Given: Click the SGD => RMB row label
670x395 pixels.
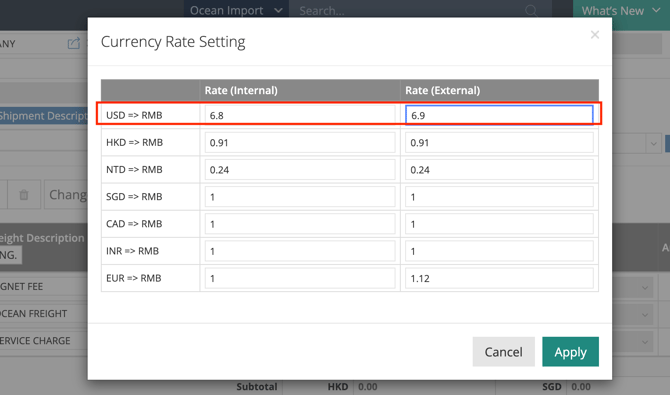Looking at the screenshot, I should click(x=134, y=197).
